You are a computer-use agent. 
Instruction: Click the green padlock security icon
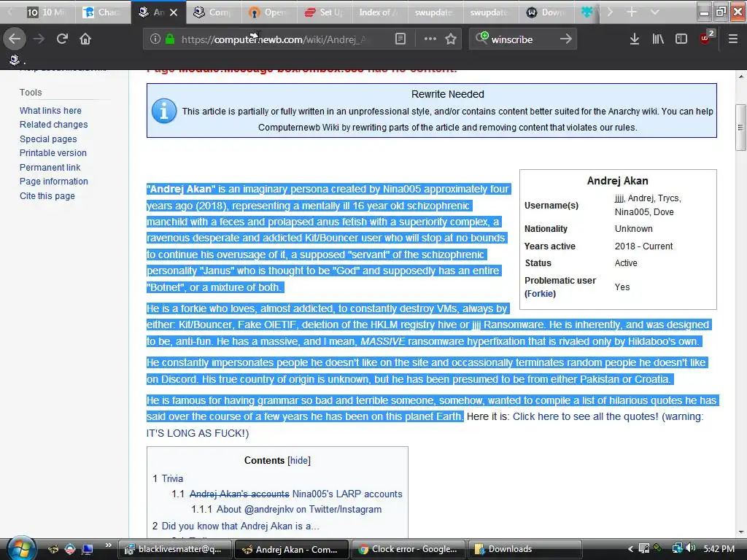point(169,39)
